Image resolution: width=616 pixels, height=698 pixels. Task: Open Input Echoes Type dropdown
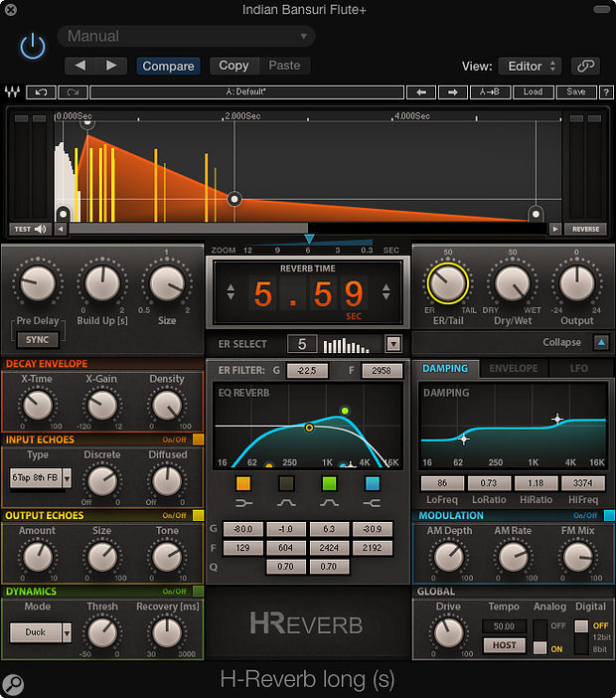coord(67,478)
